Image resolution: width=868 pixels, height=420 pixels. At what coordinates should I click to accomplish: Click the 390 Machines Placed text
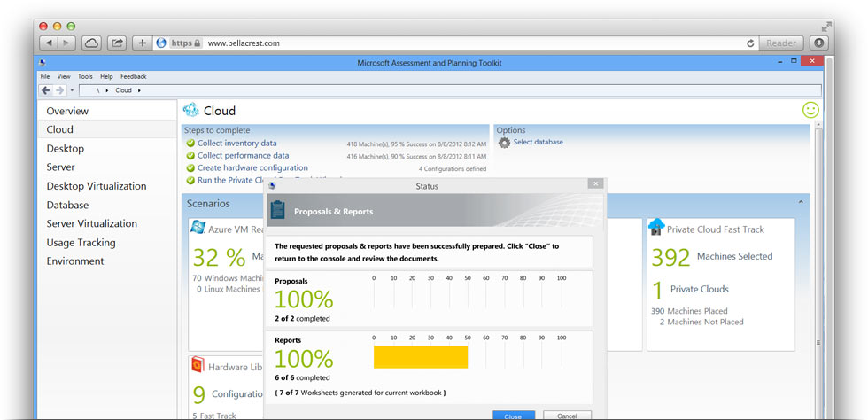pyautogui.click(x=689, y=311)
